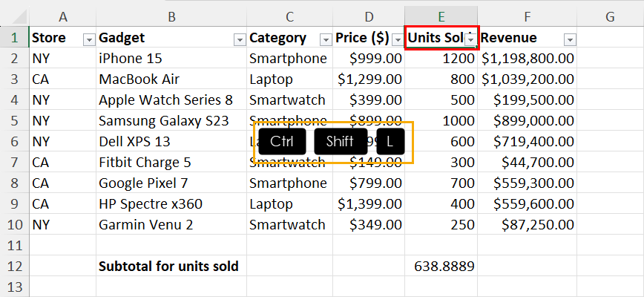Select the $1,198,800.00 revenue cell
This screenshot has width=644, height=297.
coord(528,59)
